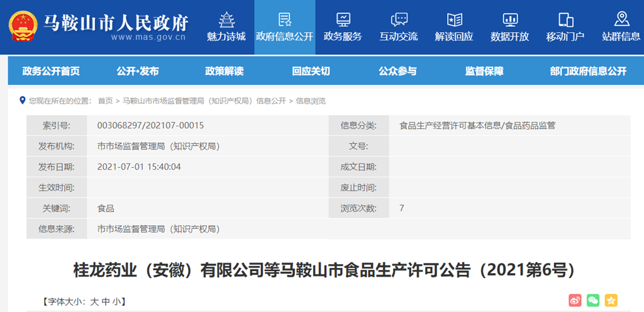The width and height of the screenshot is (644, 312).
Task: Share to QQ Zone star icon
Action: pyautogui.click(x=611, y=301)
